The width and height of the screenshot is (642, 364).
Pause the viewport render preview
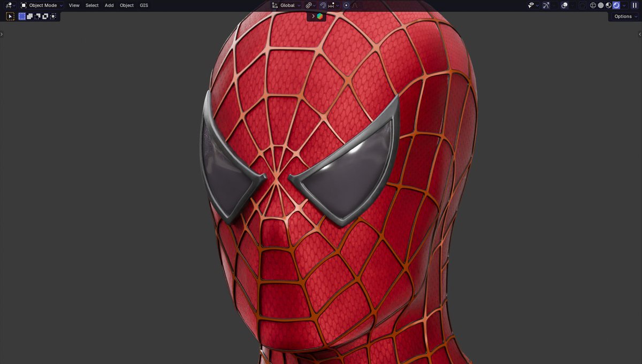(x=635, y=5)
